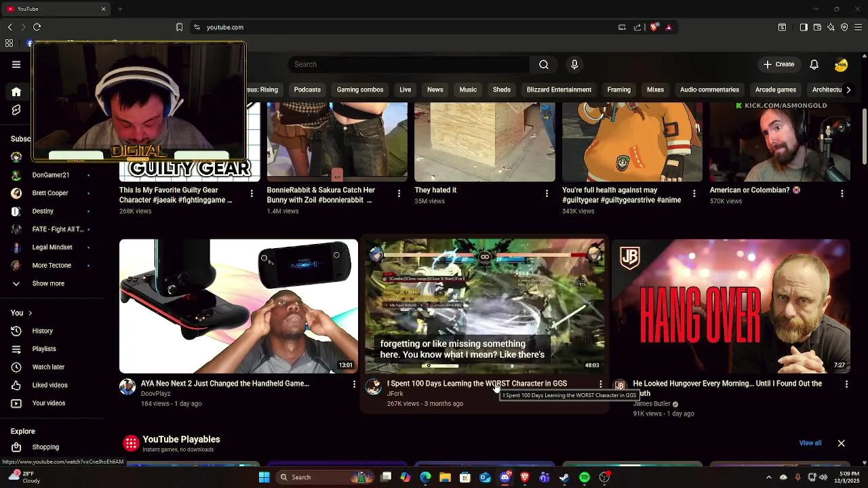Open Discord from the taskbar
Image resolution: width=868 pixels, height=488 pixels.
point(505,477)
